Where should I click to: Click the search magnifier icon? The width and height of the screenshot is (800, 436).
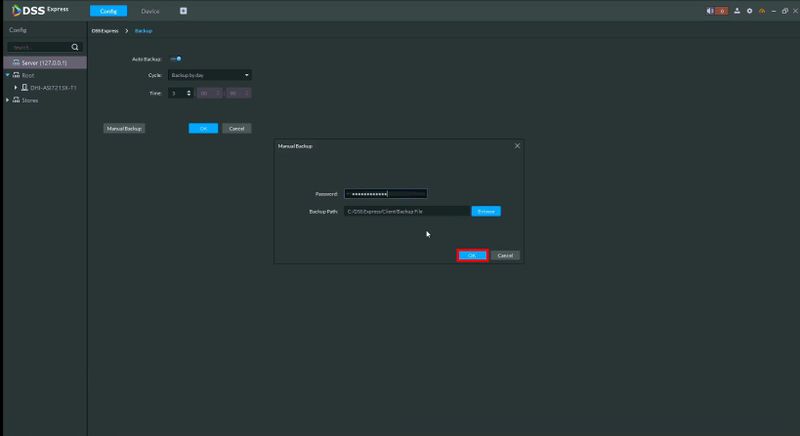coord(75,47)
